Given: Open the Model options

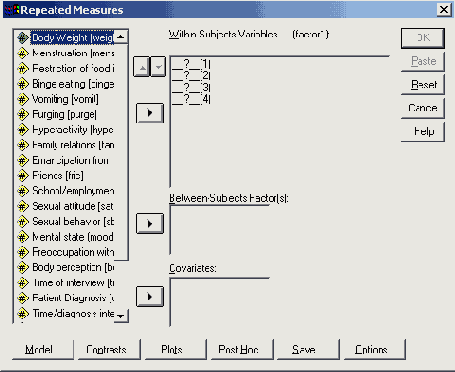Looking at the screenshot, I should [x=43, y=349].
